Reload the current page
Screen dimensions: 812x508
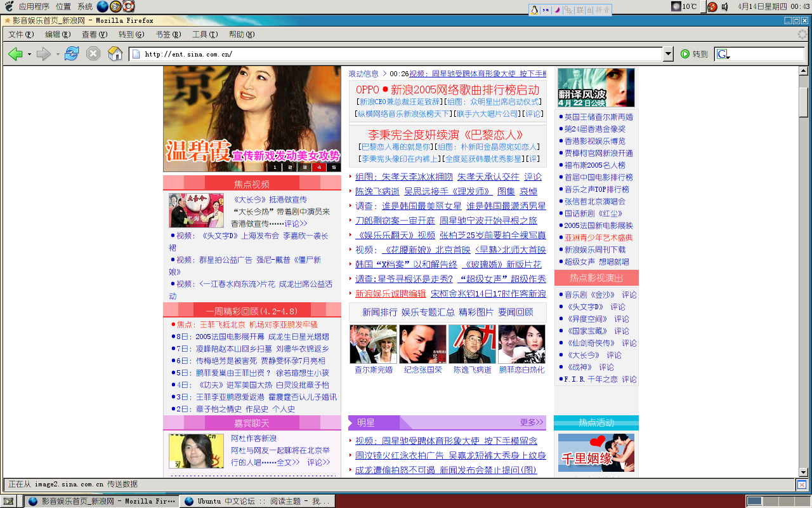(x=72, y=54)
